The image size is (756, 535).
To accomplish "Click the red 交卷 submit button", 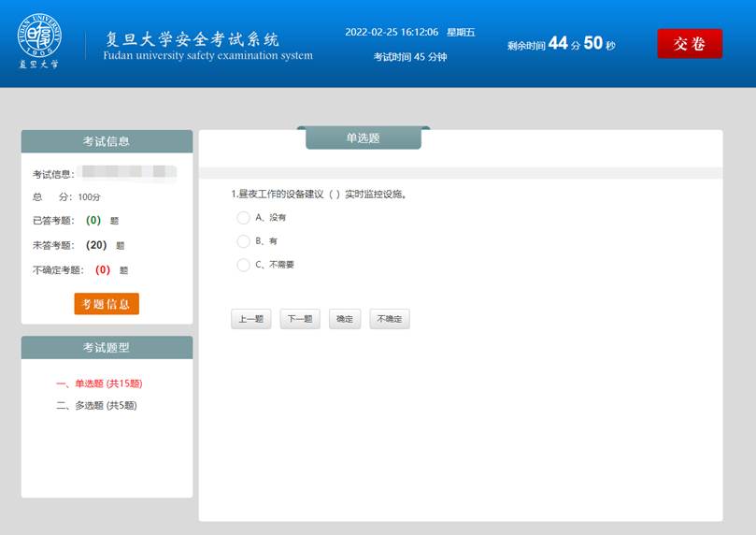I will point(689,44).
